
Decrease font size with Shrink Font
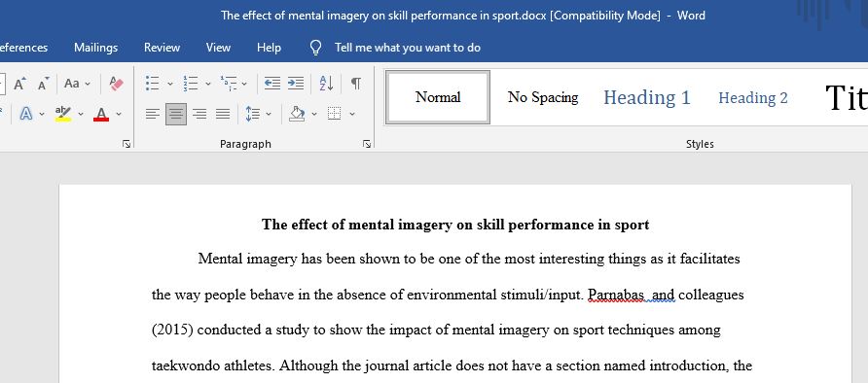pyautogui.click(x=44, y=84)
